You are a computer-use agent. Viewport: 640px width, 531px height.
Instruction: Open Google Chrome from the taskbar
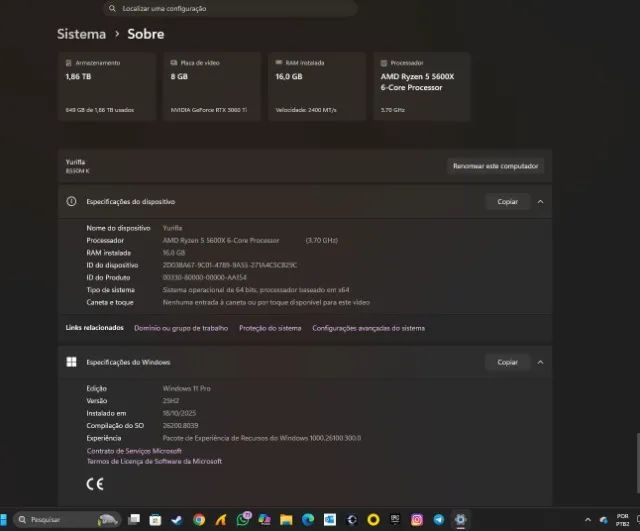click(199, 520)
